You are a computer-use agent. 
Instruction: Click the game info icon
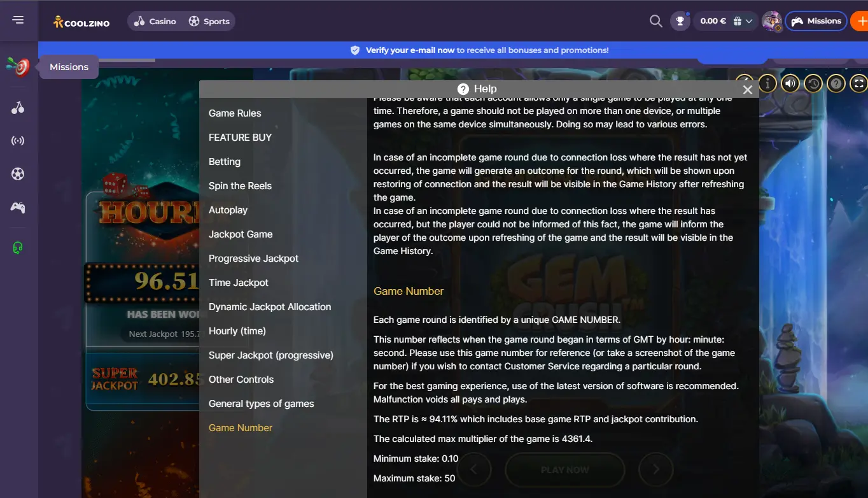(x=767, y=83)
